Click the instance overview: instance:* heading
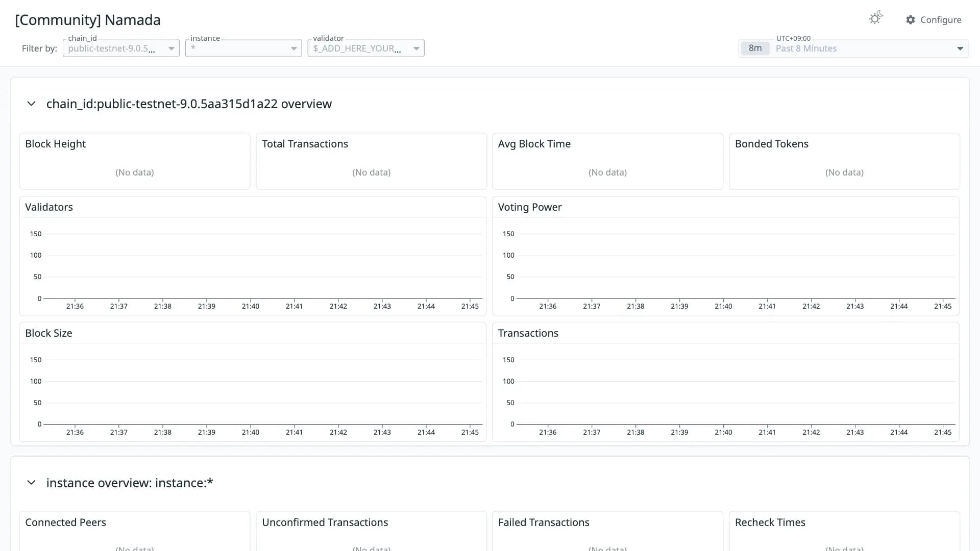The width and height of the screenshot is (980, 551). click(130, 483)
